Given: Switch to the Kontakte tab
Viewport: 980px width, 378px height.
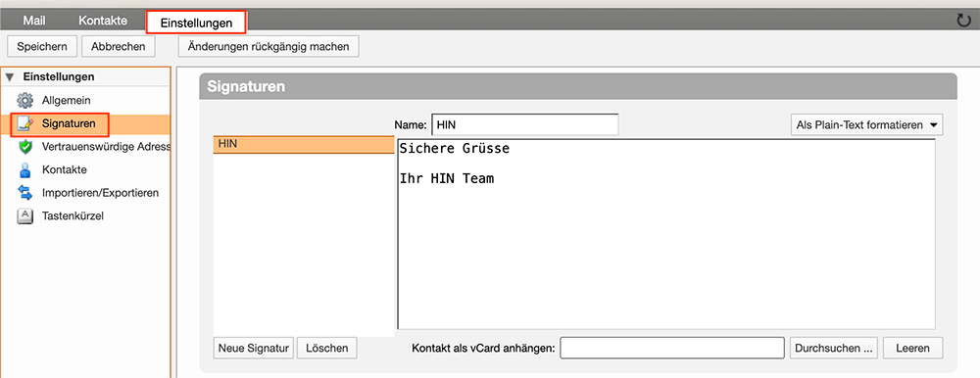Looking at the screenshot, I should [103, 21].
